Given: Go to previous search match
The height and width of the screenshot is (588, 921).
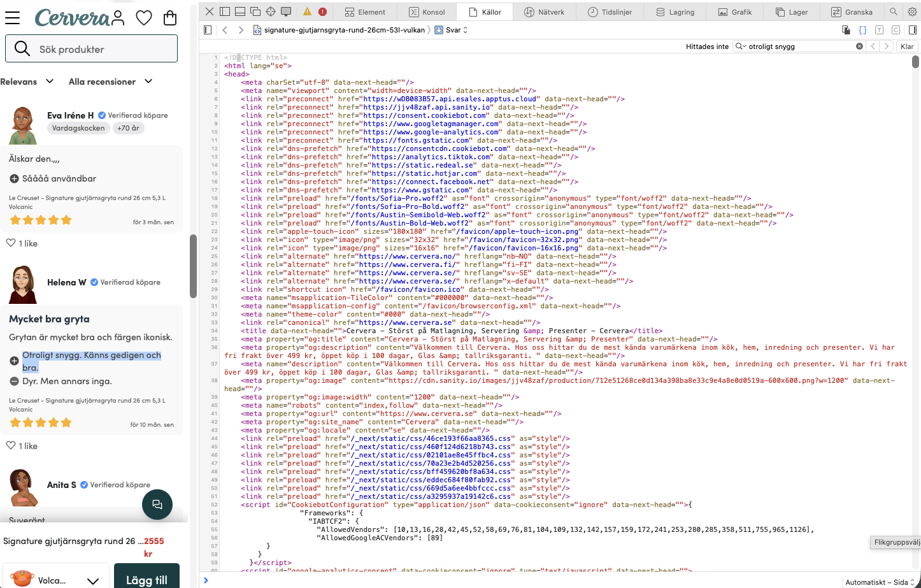Looking at the screenshot, I should [x=873, y=47].
